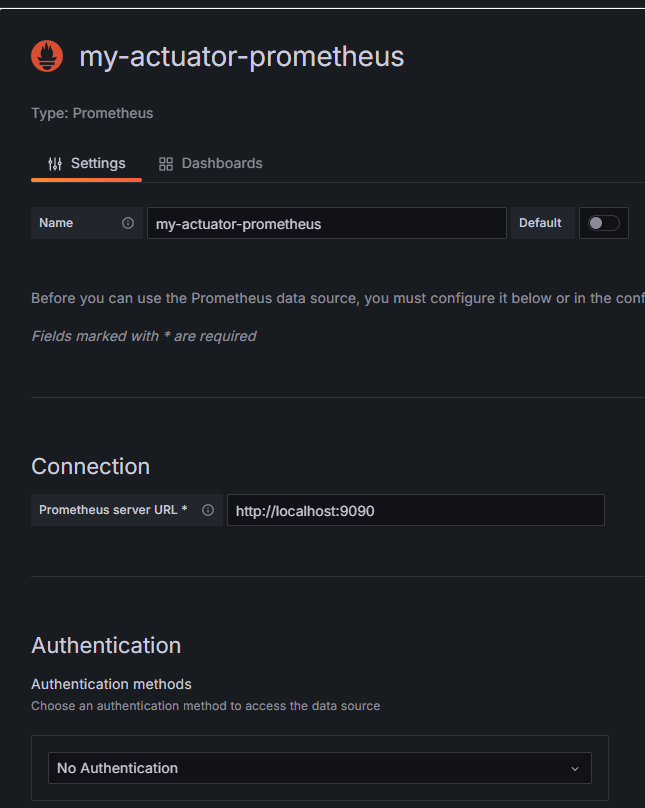This screenshot has height=808, width=645.
Task: Click 'Fields marked with * are required' text
Action: coord(144,336)
